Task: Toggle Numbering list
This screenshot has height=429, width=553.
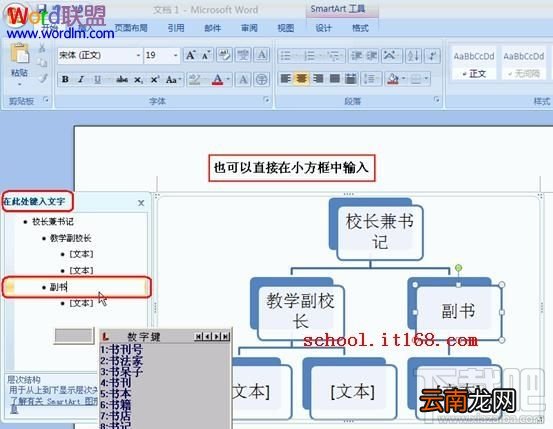Action: [310, 56]
